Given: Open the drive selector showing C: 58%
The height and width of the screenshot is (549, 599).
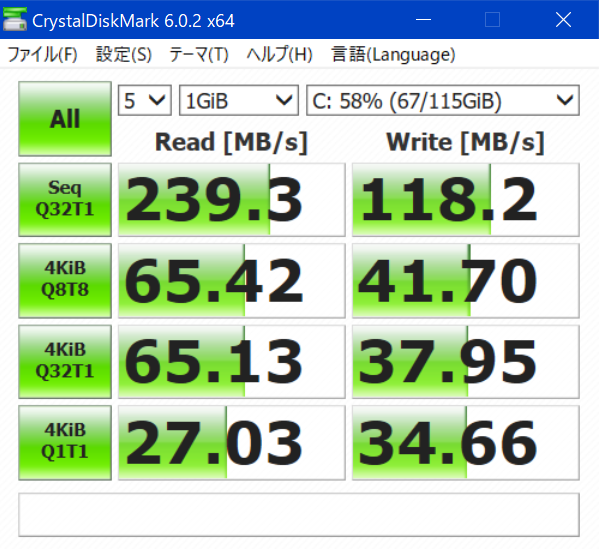Looking at the screenshot, I should point(443,100).
